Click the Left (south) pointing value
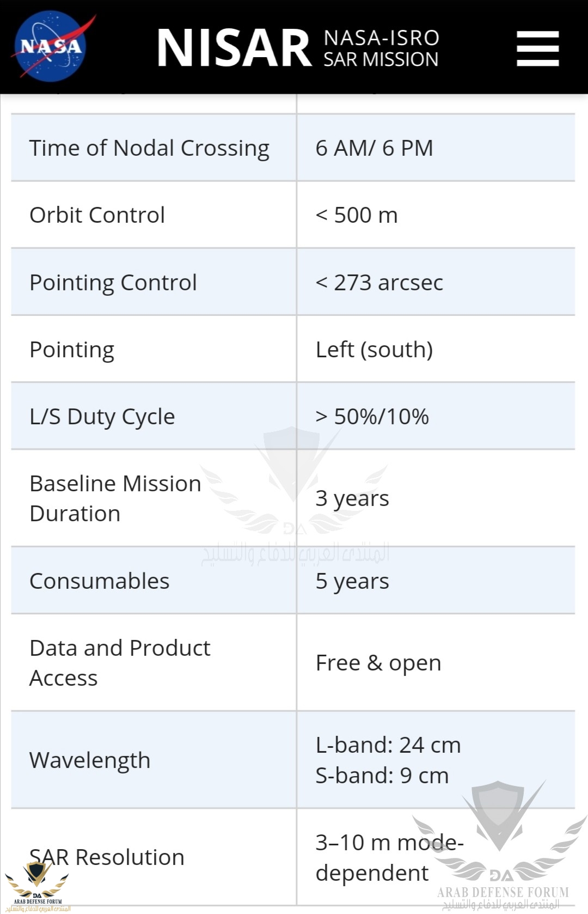 pyautogui.click(x=374, y=350)
